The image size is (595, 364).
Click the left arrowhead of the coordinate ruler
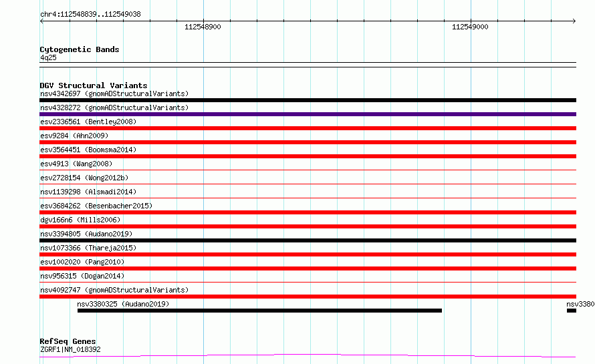(x=41, y=21)
